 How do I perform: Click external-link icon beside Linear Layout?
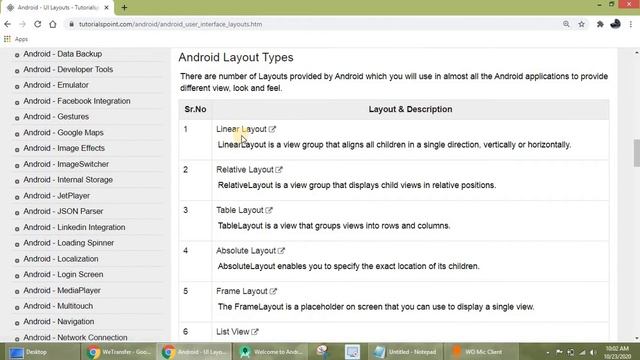point(272,129)
